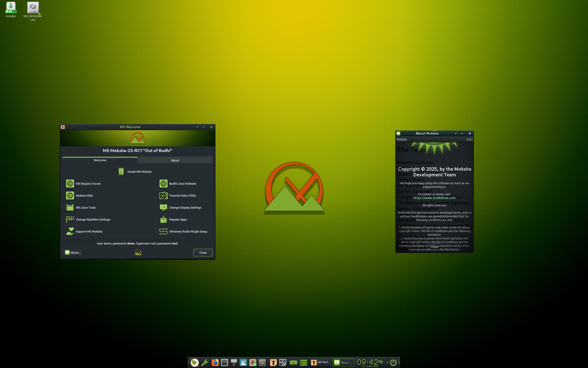Open Change Display Settings monitor icon
This screenshot has width=588, height=368.
click(164, 207)
